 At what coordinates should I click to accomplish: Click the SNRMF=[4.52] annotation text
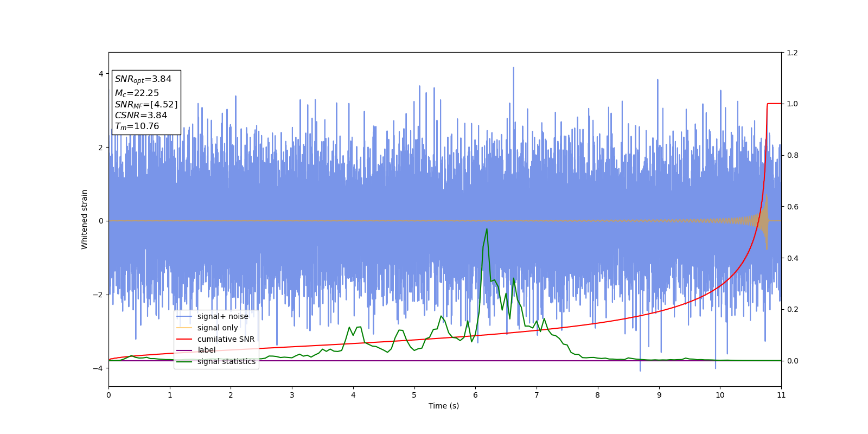pos(146,104)
